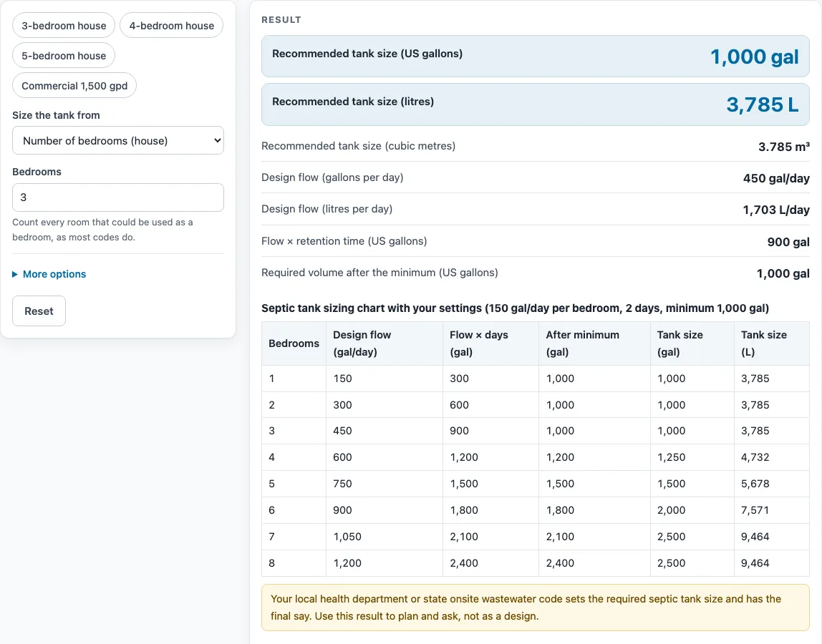Select the 3-bedroom house preset

[64, 26]
